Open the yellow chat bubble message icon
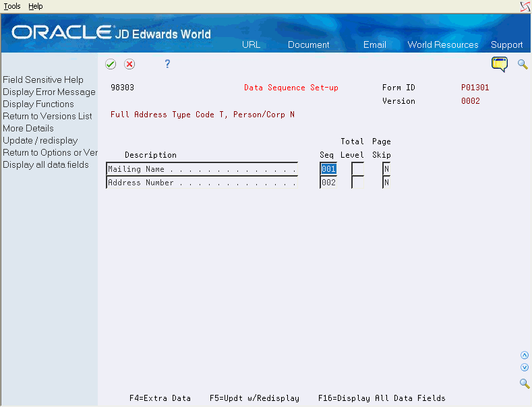This screenshot has height=407, width=532. 500,65
